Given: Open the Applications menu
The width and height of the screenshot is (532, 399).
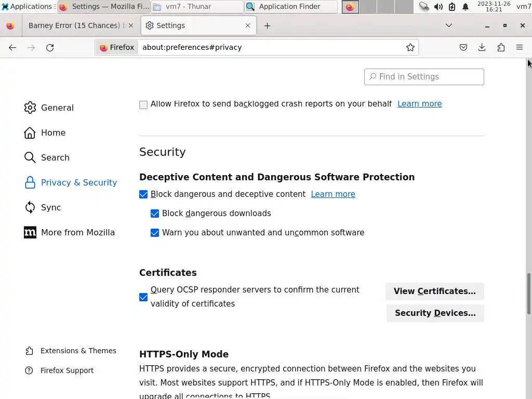Looking at the screenshot, I should [27, 7].
